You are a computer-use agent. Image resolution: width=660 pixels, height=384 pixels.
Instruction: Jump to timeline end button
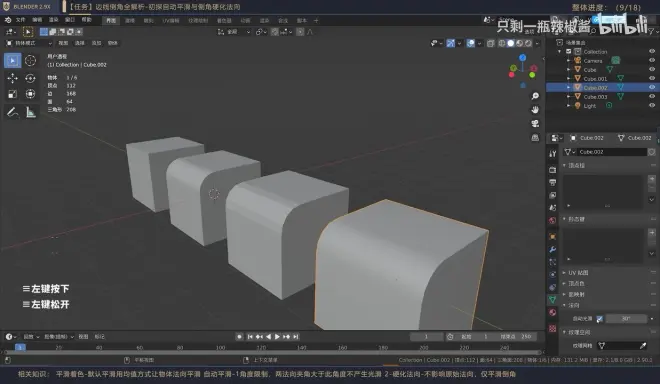296,336
